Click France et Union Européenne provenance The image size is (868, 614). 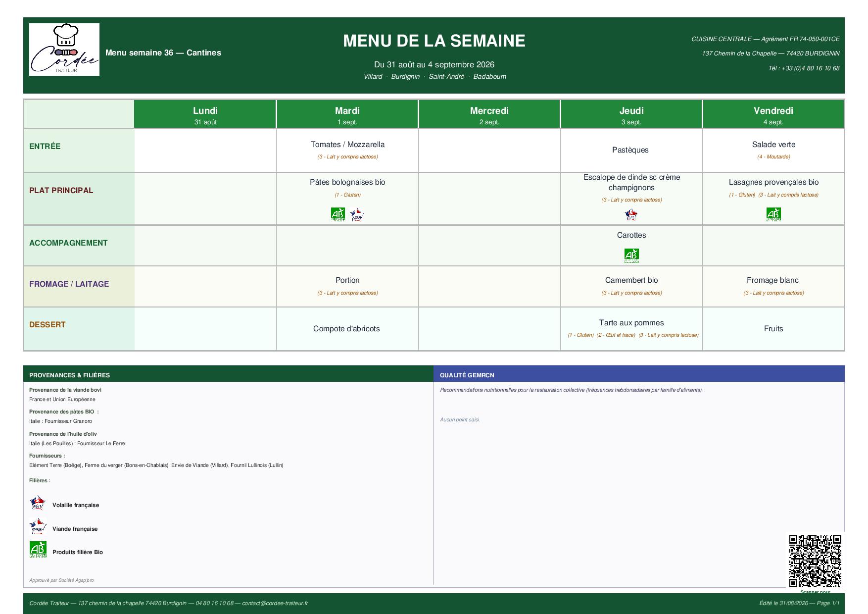(x=62, y=400)
